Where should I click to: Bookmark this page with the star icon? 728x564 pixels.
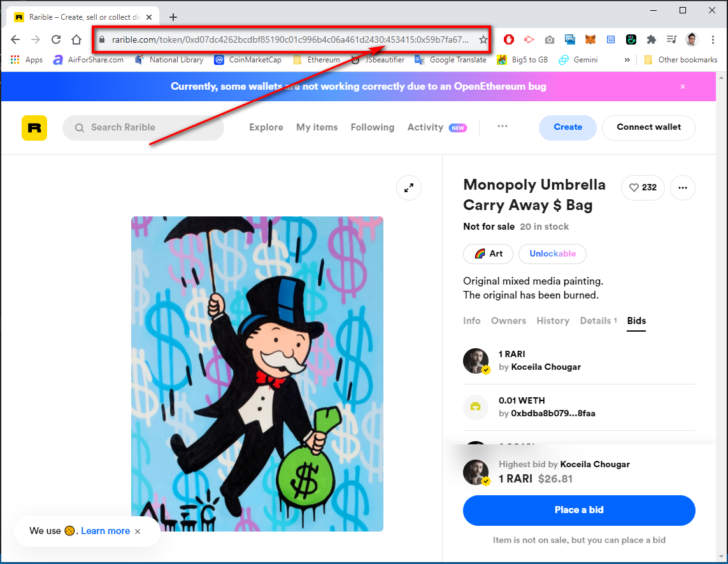[x=483, y=39]
